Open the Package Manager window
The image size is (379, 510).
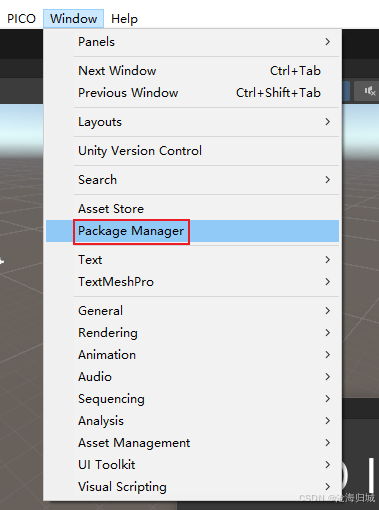(x=192, y=231)
